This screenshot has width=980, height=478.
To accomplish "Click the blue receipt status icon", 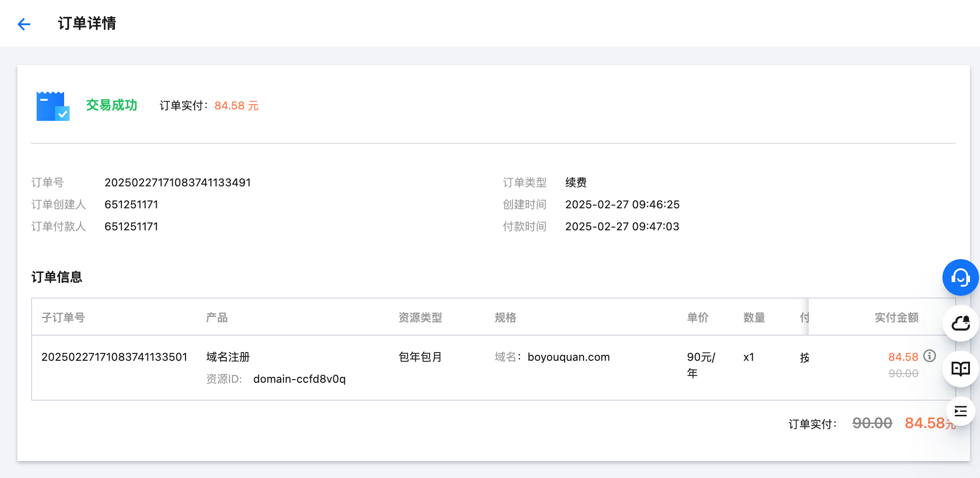I will pyautogui.click(x=53, y=106).
